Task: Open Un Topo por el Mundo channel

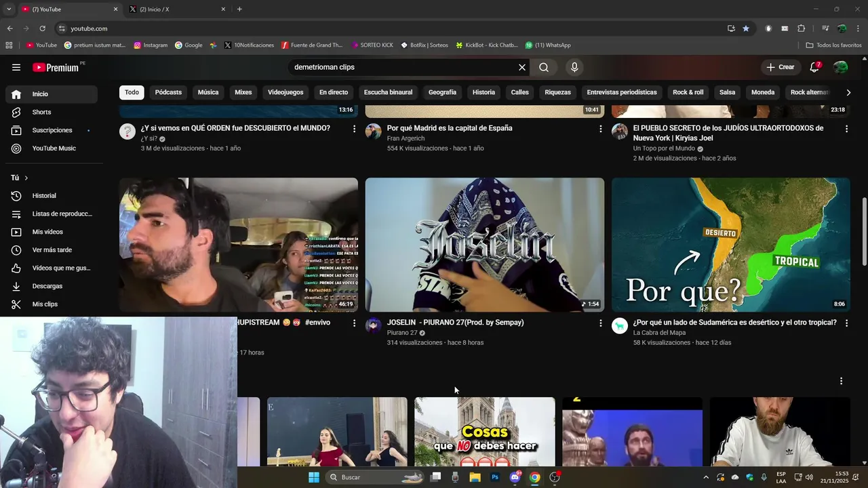Action: coord(664,148)
